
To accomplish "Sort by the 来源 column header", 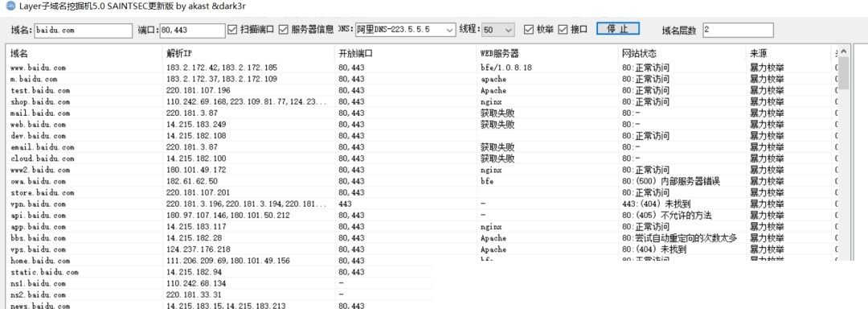I will pyautogui.click(x=788, y=54).
